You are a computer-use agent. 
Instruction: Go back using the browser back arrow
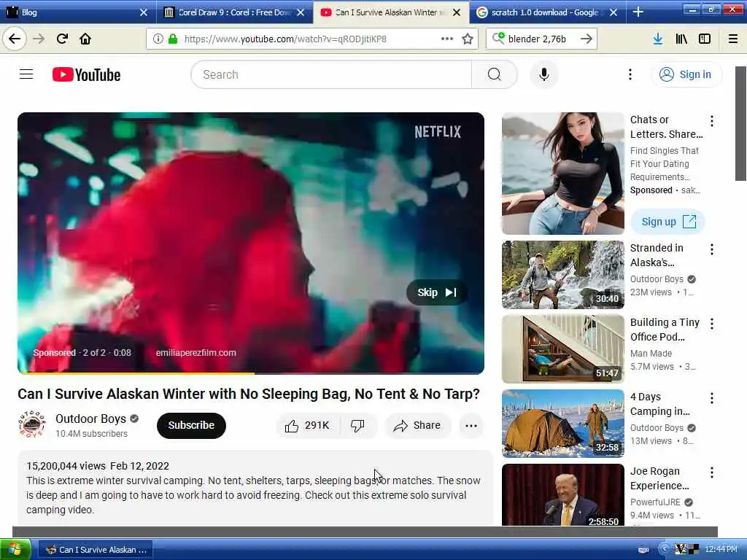[15, 39]
